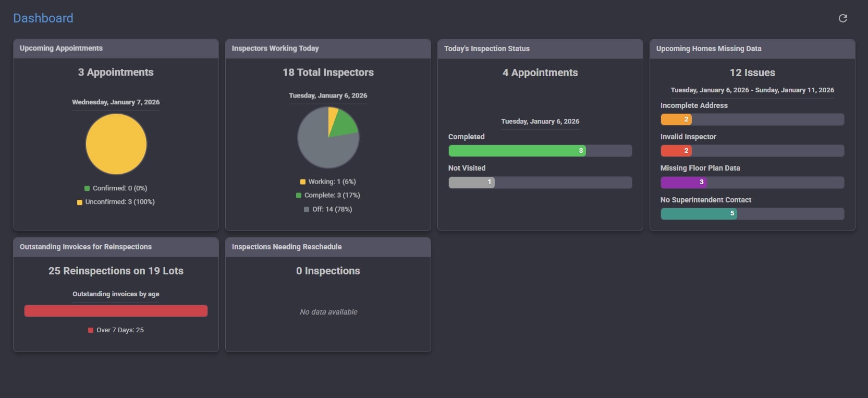Select the Not Visited gray progress bar
This screenshot has width=868, height=398.
pos(472,183)
